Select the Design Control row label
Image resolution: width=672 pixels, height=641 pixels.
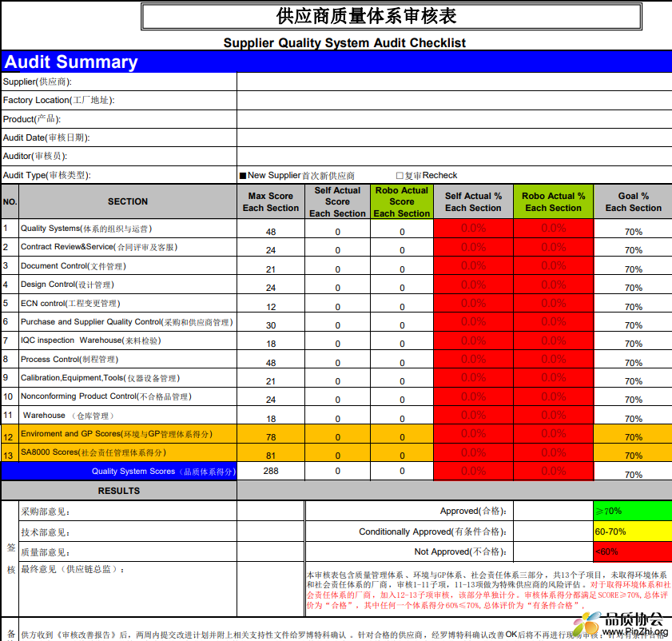(x=67, y=285)
